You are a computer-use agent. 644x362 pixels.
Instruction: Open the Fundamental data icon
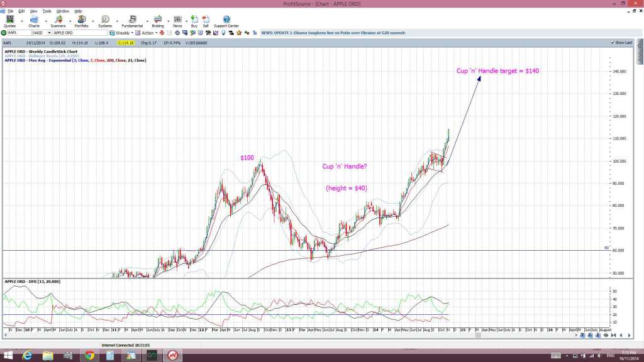132,21
